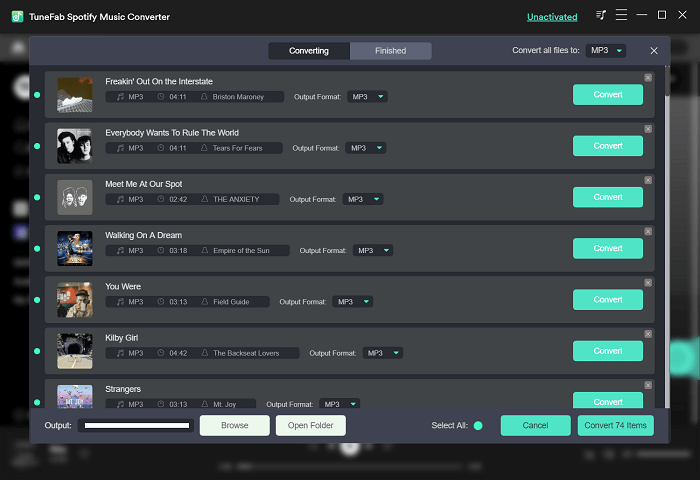Expand Output Format dropdown for 'Kilby Girl'
The image size is (700, 480).
pyautogui.click(x=381, y=353)
